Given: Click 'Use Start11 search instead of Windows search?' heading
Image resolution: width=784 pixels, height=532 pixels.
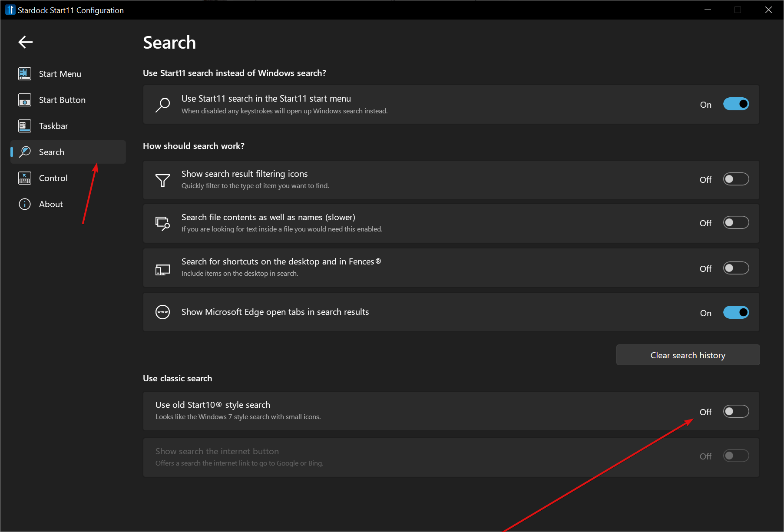Looking at the screenshot, I should [x=235, y=73].
